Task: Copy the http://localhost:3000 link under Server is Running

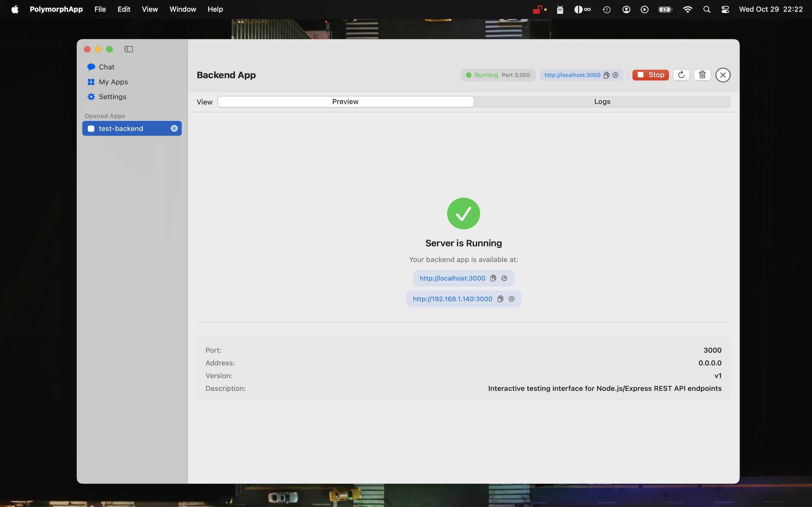Action: pyautogui.click(x=493, y=278)
